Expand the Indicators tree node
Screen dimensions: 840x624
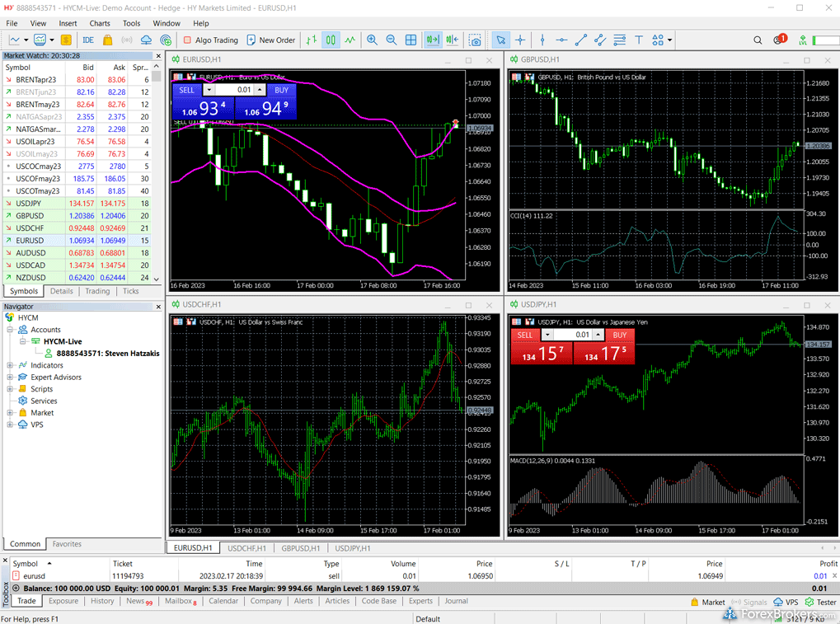pos(10,365)
